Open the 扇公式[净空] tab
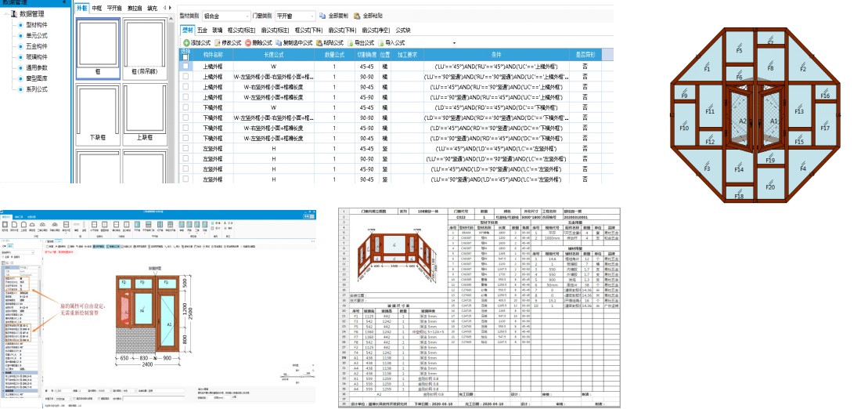Viewport: 868px width, 409px height. 376,30
